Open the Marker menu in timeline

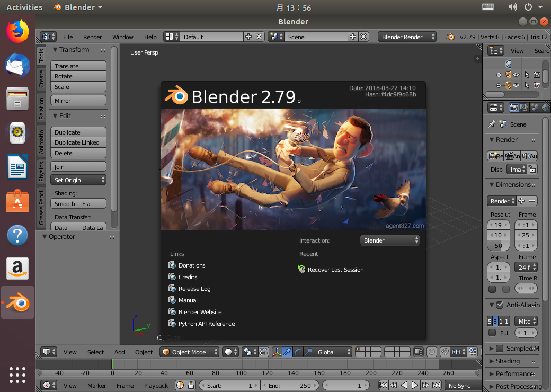(x=96, y=386)
